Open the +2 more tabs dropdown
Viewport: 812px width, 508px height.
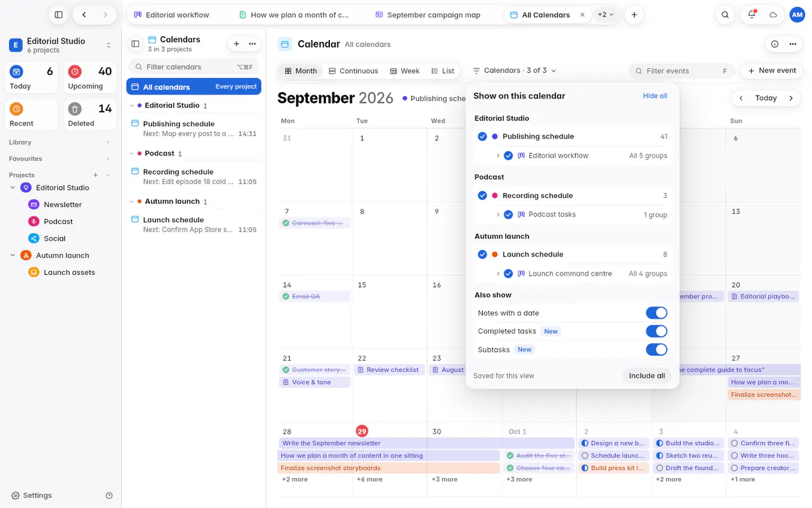coord(606,15)
